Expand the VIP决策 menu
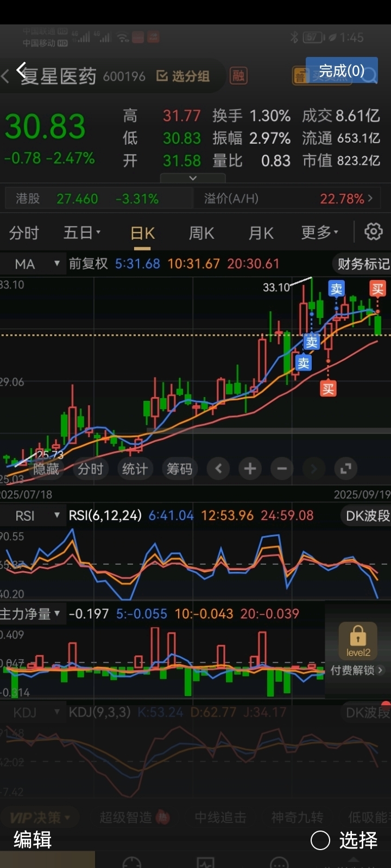The width and height of the screenshot is (391, 868). (41, 817)
